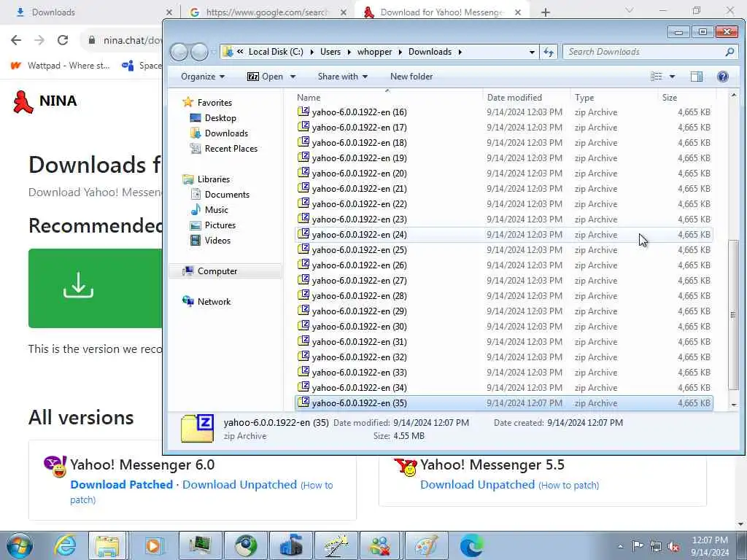Screen dimensions: 747x560
Task: Open the Videos library
Action: coord(217,241)
